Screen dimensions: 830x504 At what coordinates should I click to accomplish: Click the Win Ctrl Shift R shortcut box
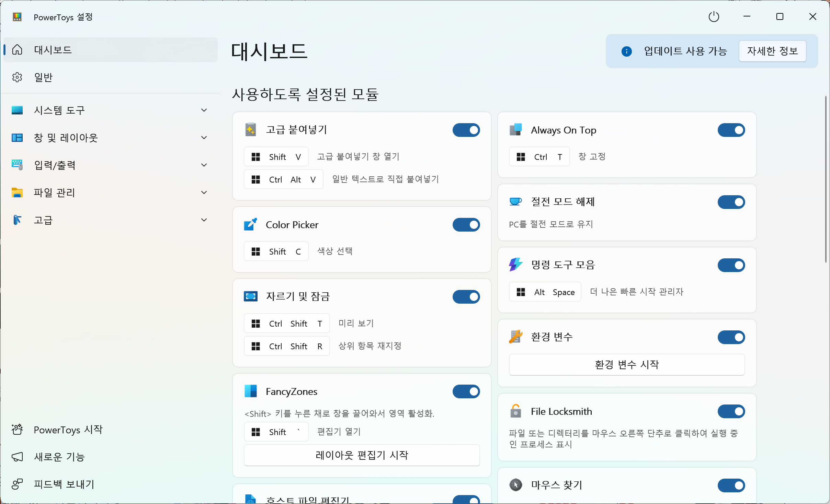point(287,346)
